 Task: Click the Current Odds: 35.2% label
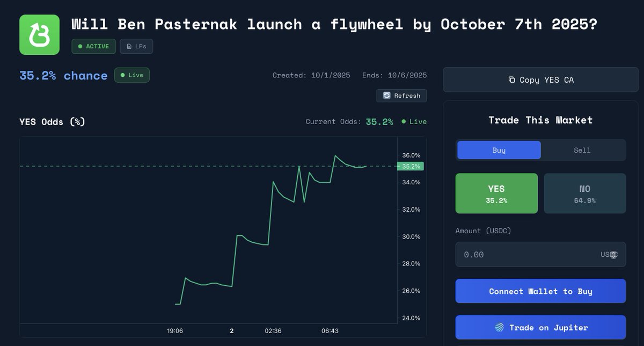[349, 122]
